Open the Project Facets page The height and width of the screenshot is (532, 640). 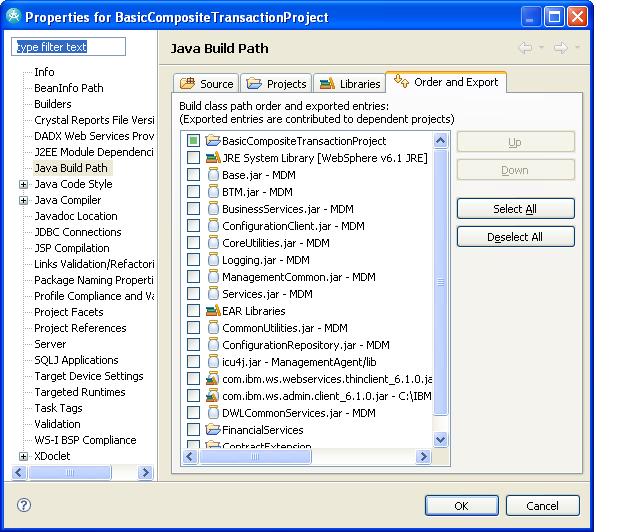tap(69, 312)
